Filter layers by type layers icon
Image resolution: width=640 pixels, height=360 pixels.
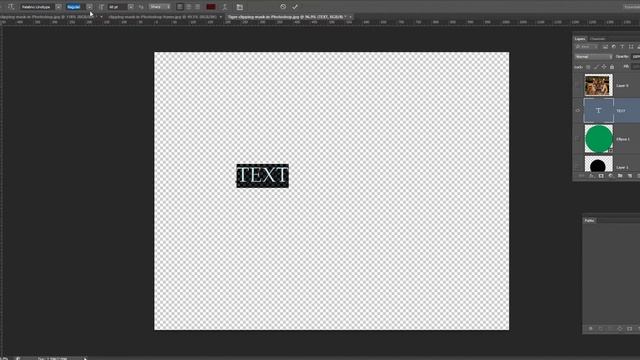(x=622, y=47)
